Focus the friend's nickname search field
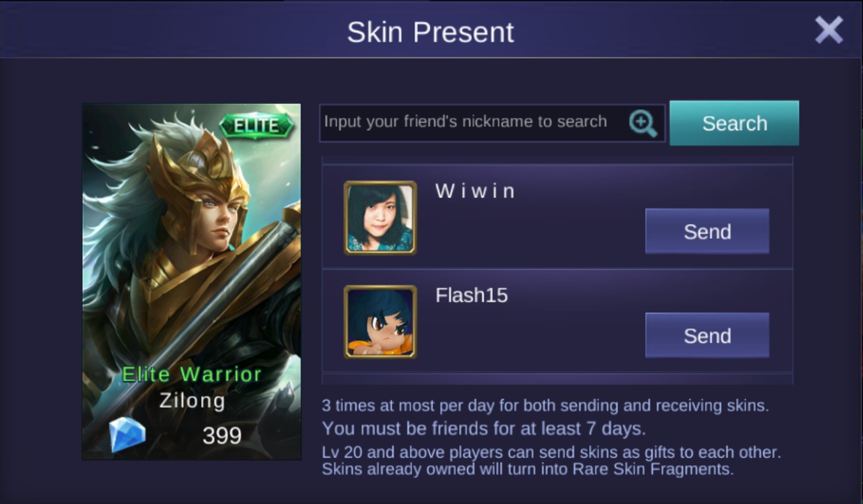Screen dimensions: 863x504 coord(492,123)
